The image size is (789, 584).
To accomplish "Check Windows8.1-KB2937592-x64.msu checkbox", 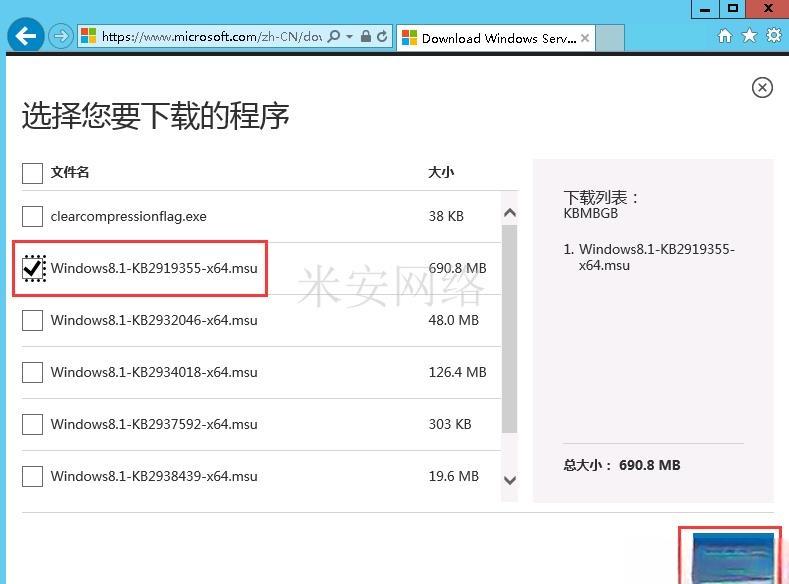I will (32, 425).
